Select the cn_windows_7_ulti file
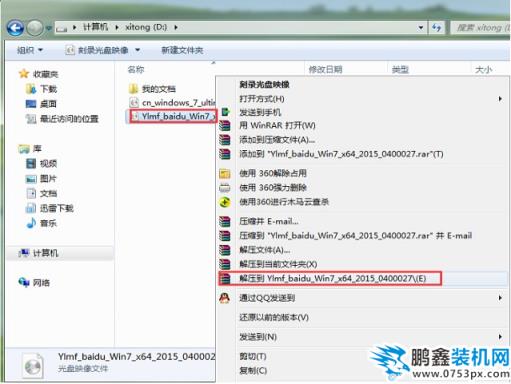 172,102
